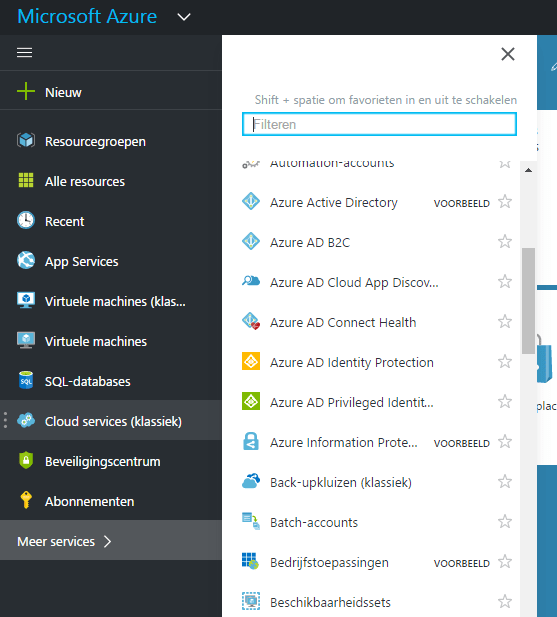Click the Back-upkluizen (klassiek) text
The image size is (557, 617).
click(341, 482)
